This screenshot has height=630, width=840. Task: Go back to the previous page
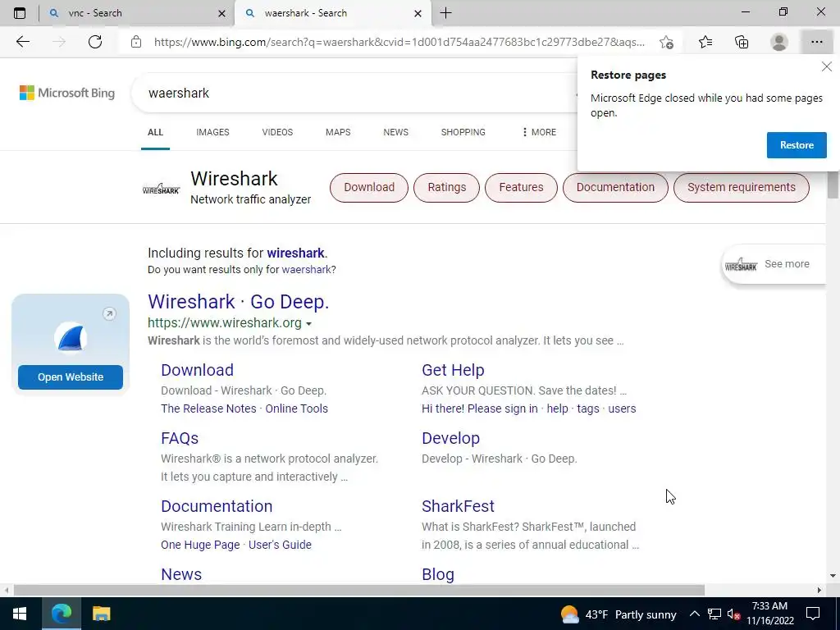(22, 42)
